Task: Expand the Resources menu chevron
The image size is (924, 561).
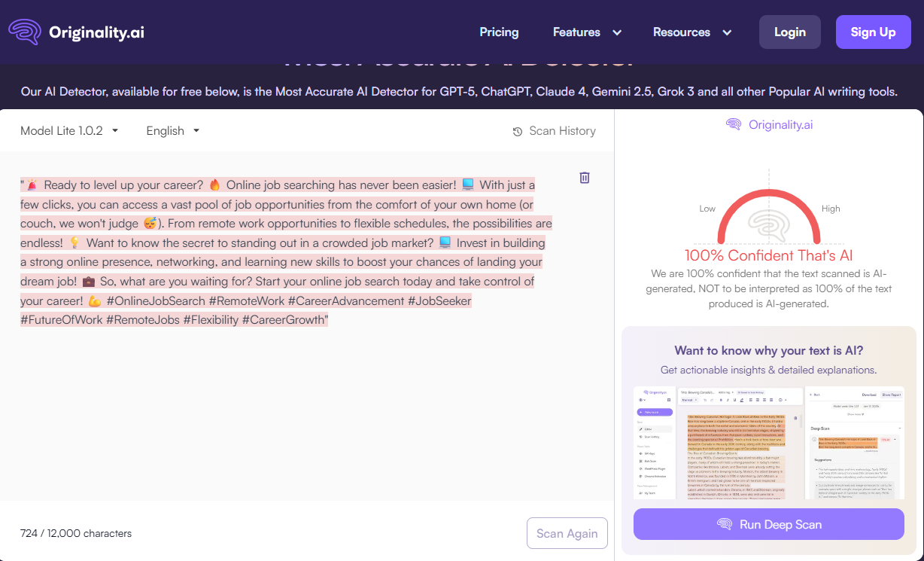Action: [727, 32]
